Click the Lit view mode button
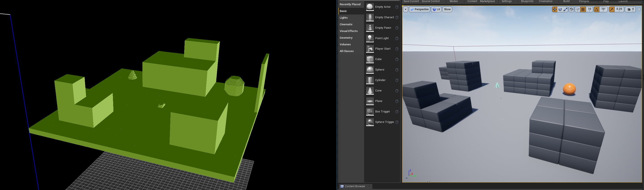 [436, 10]
